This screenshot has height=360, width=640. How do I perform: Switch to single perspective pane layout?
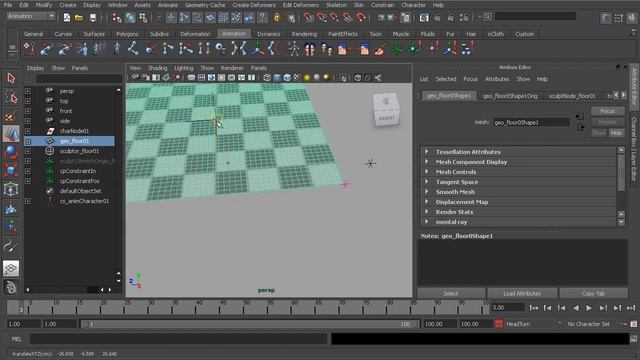click(x=11, y=268)
